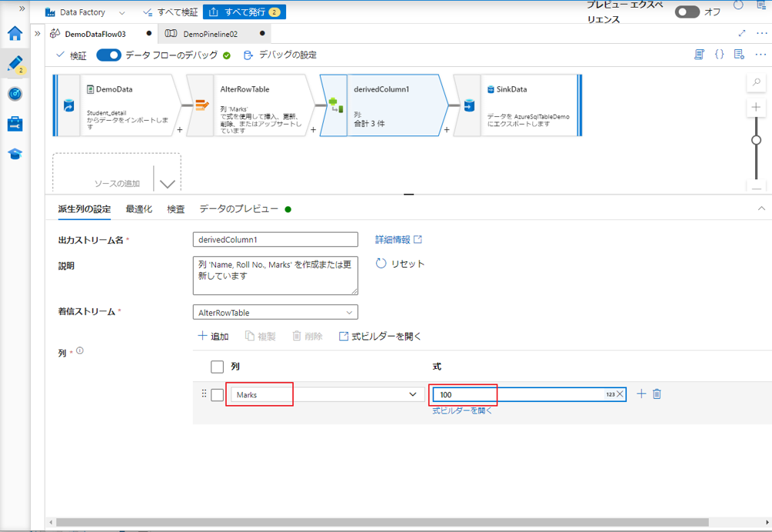
Task: Click すべて検証 (Validate all)
Action: (x=171, y=12)
